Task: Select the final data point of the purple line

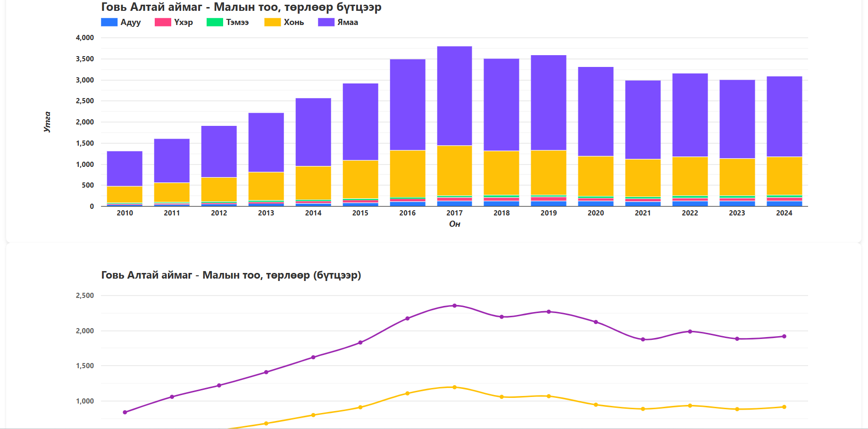Action: pos(785,337)
